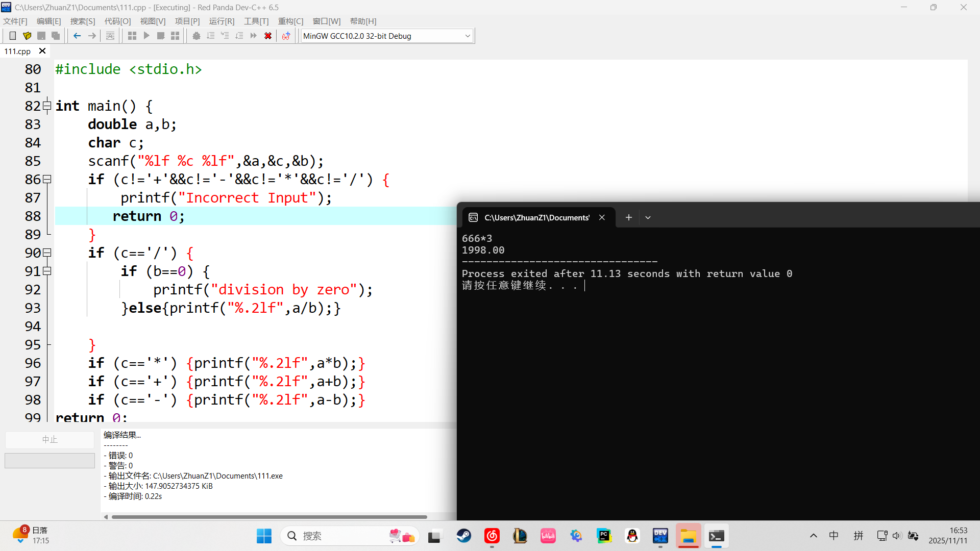980x551 pixels.
Task: Open the 工具[T] menu
Action: (x=256, y=21)
